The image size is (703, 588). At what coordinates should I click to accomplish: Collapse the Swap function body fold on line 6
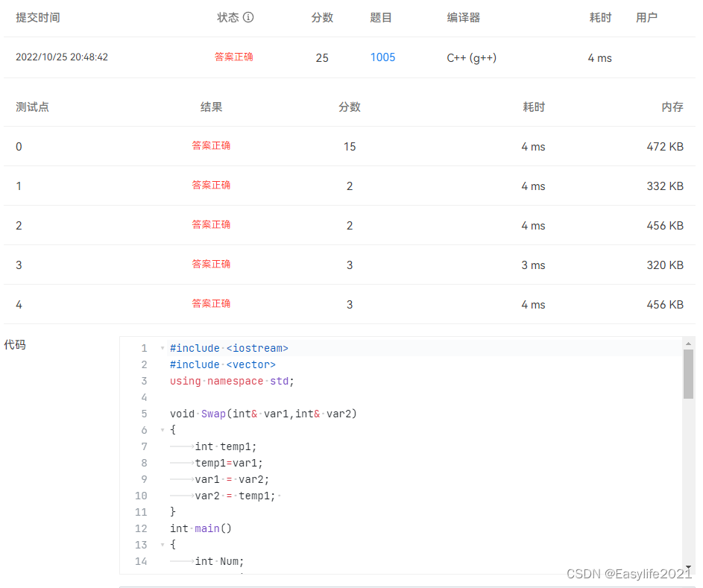[x=161, y=430]
